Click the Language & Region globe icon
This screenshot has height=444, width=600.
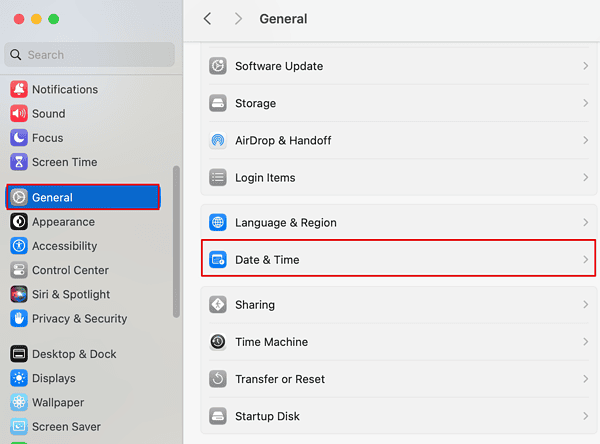(x=218, y=223)
